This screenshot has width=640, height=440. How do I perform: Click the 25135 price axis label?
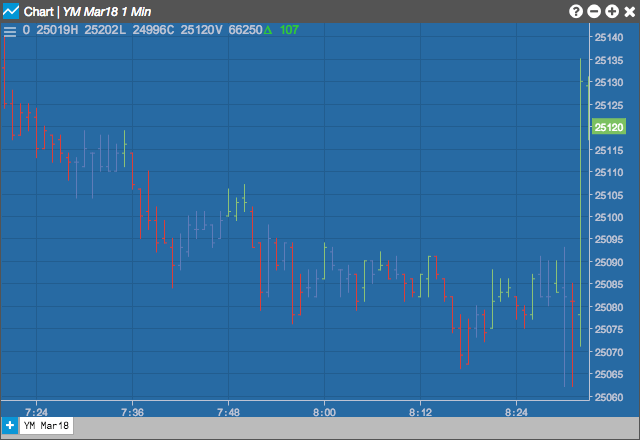coord(609,60)
